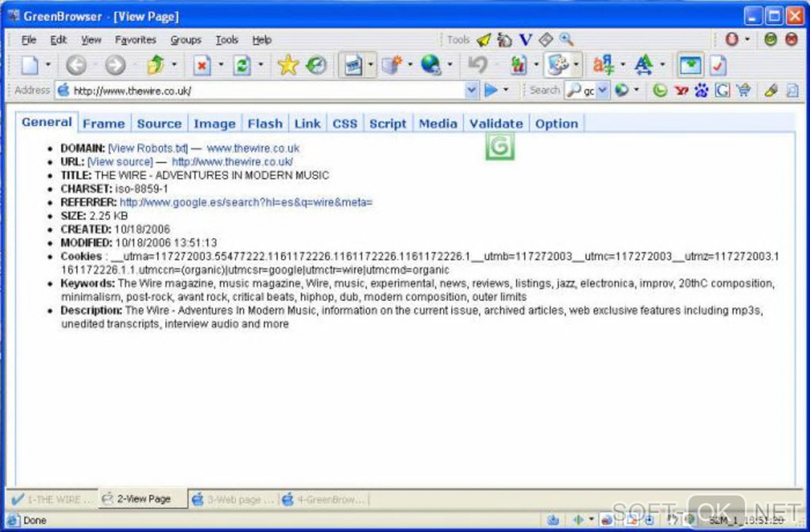Viewport: 810px width, 532px height.
Task: Open the google.es REFERRER link
Action: (x=246, y=202)
